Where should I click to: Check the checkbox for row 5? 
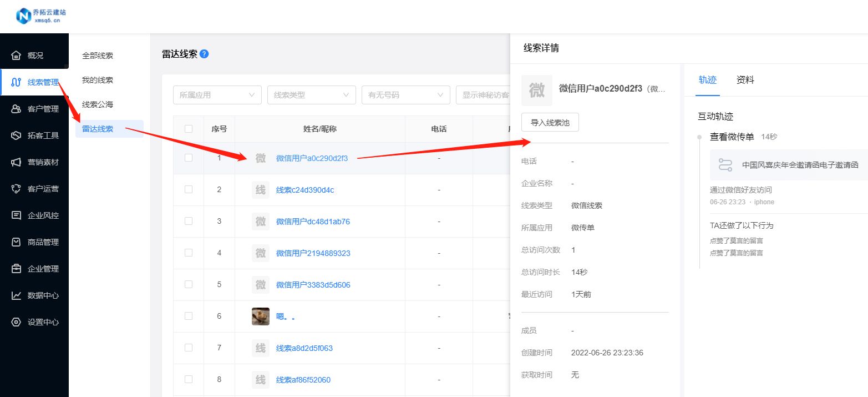pos(189,284)
